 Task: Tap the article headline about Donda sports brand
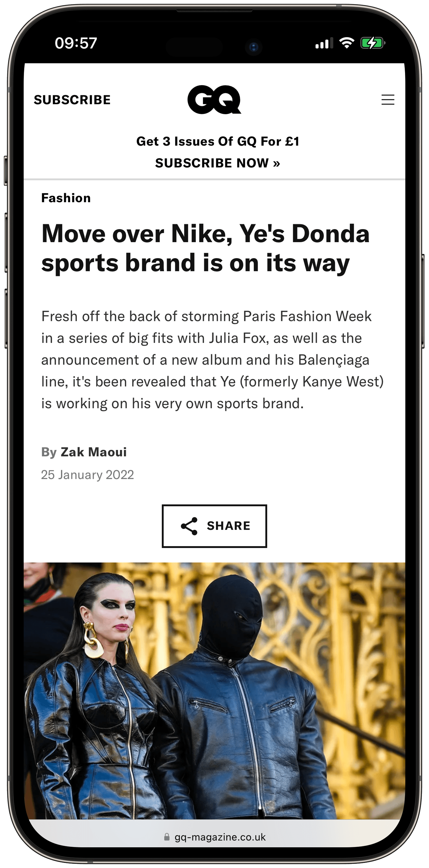(x=206, y=248)
